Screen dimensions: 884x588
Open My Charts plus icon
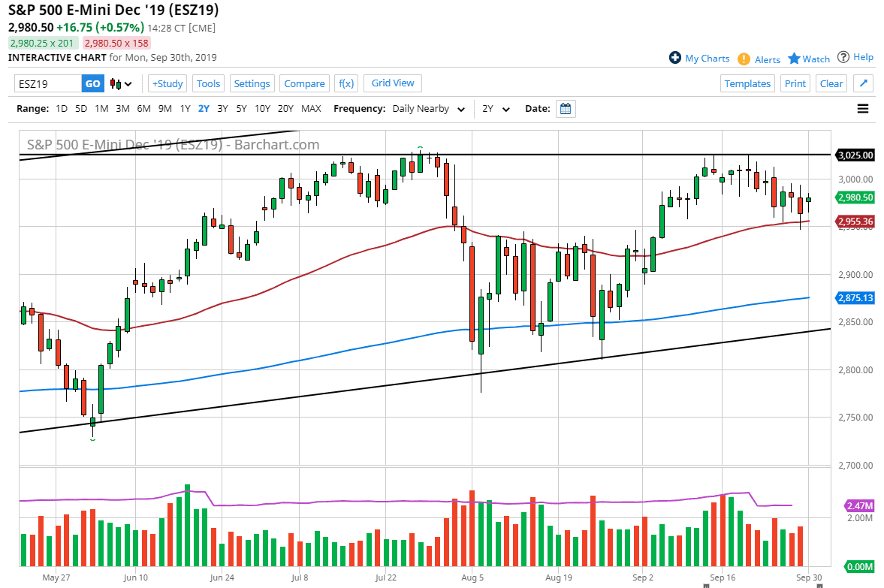674,58
